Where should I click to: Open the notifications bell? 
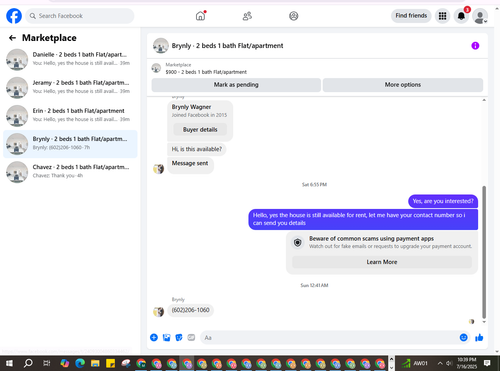point(461,16)
